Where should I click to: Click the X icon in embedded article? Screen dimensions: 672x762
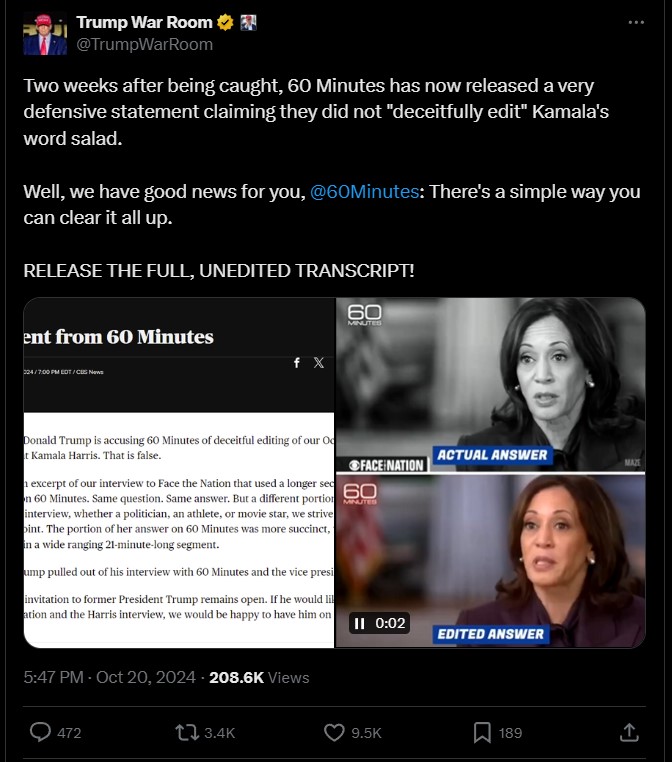click(x=319, y=363)
